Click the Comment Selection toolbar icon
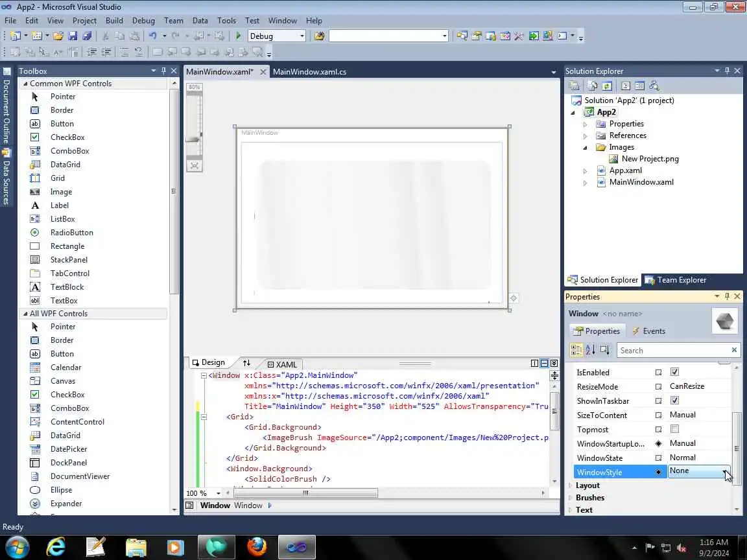Viewport: 747px width, 560px height. (x=124, y=52)
